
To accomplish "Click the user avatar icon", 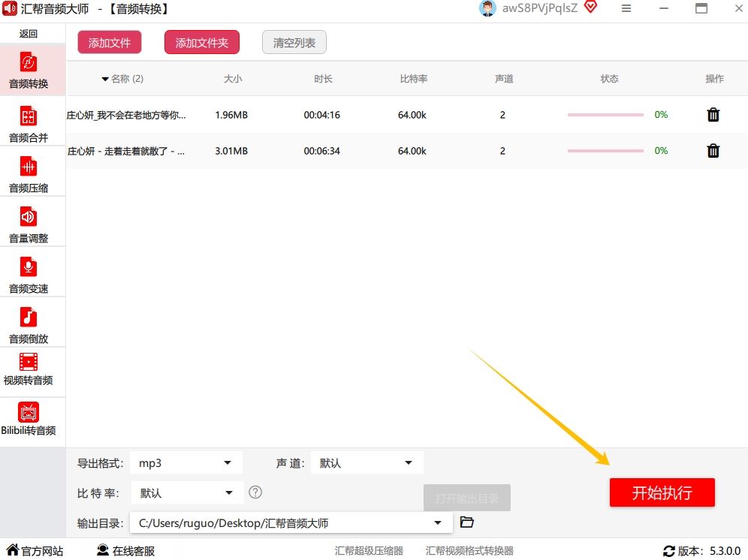I will [487, 8].
